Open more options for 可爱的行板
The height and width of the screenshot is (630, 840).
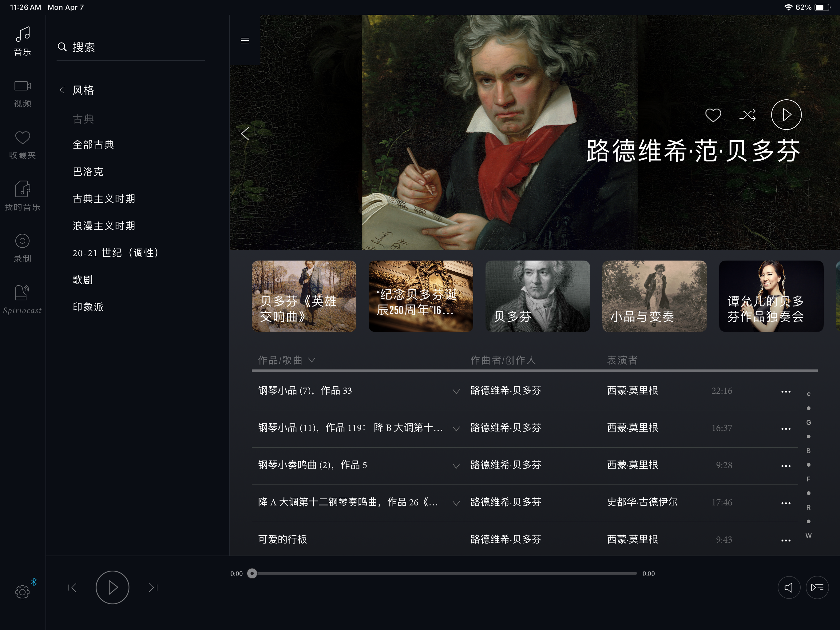(786, 540)
